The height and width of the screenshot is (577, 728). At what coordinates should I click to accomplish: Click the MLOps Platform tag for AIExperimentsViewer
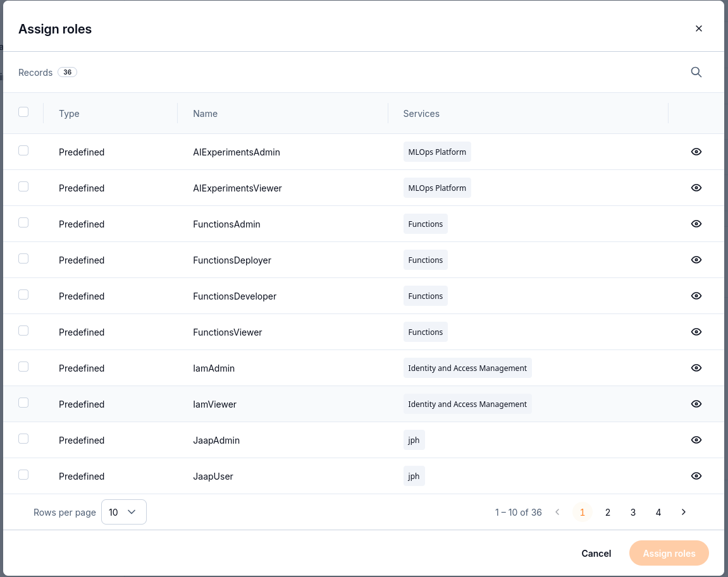click(x=437, y=188)
